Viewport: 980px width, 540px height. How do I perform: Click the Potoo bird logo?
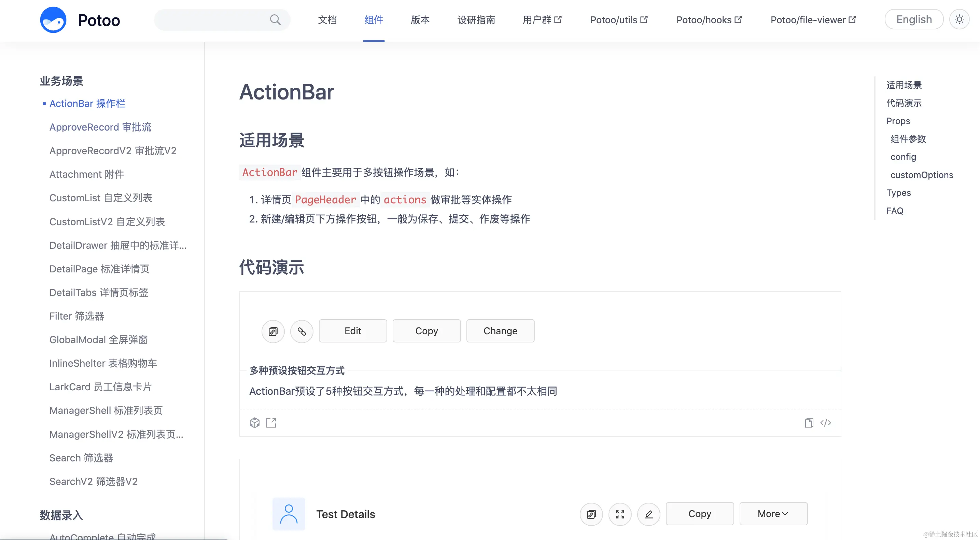point(53,20)
